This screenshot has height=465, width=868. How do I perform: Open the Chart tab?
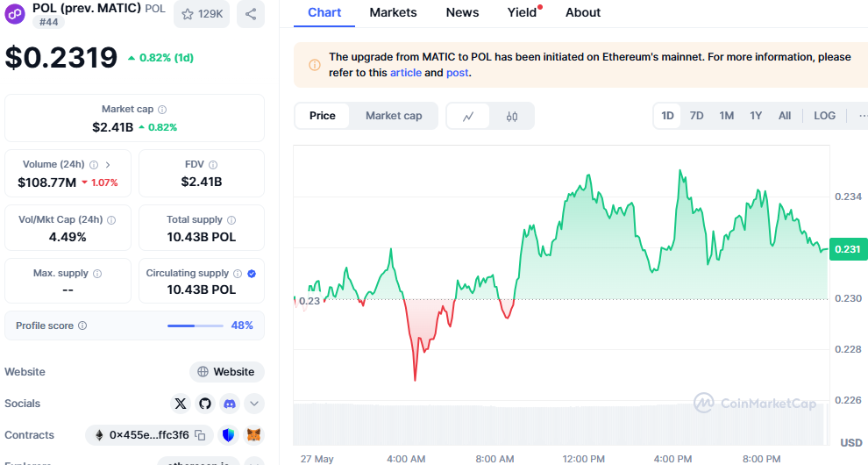324,13
